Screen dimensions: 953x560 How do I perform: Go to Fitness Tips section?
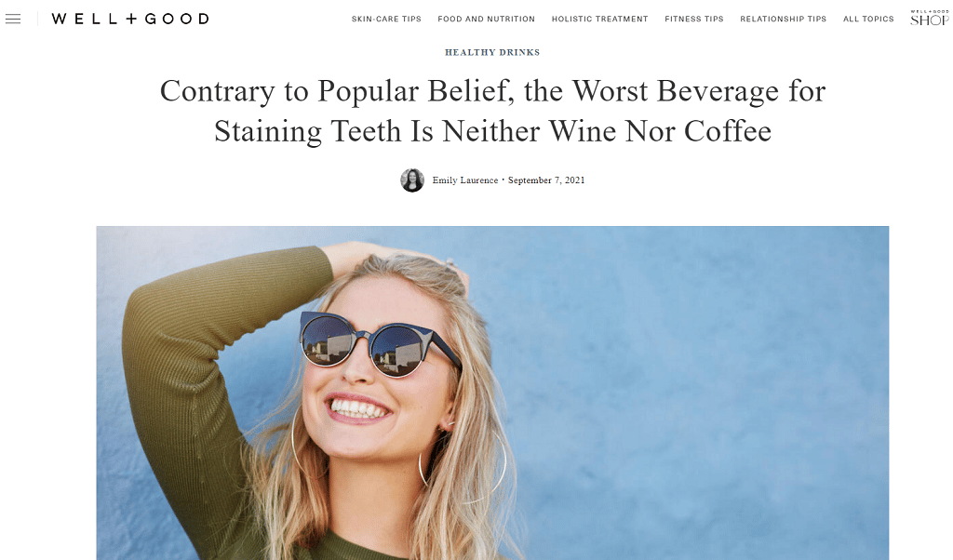(694, 19)
